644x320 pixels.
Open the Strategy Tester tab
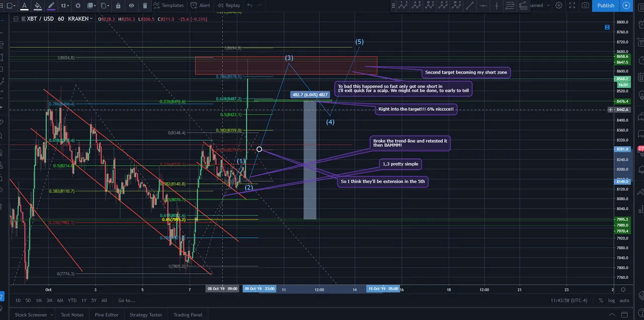coord(146,315)
